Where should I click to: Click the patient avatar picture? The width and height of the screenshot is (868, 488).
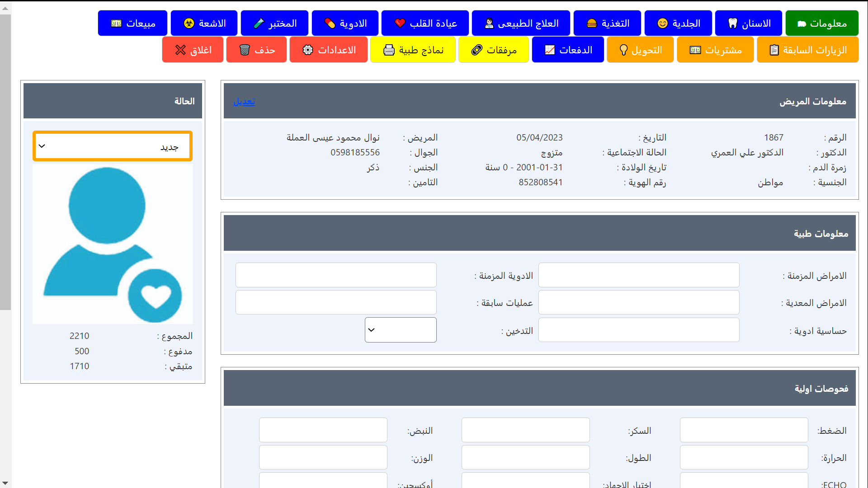(x=113, y=244)
